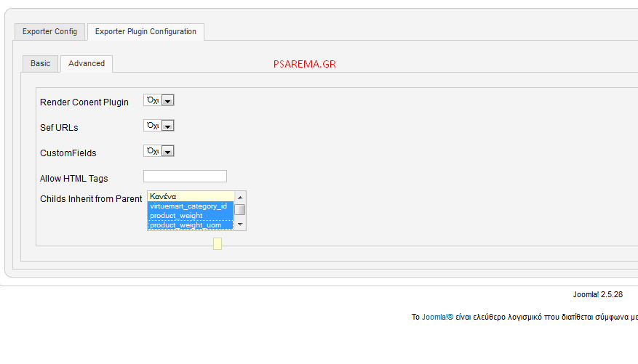This screenshot has height=364, width=638.
Task: Click the list scrollbar up arrow
Action: (x=240, y=198)
